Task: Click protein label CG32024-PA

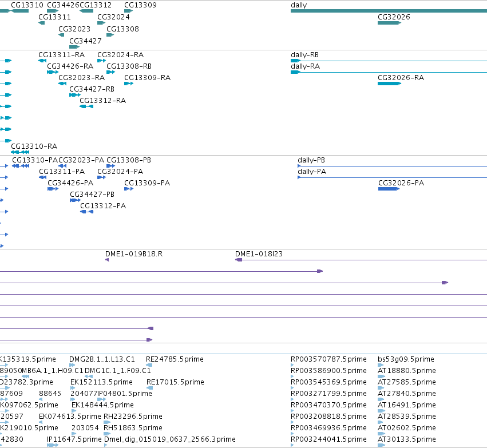Action: coord(120,172)
